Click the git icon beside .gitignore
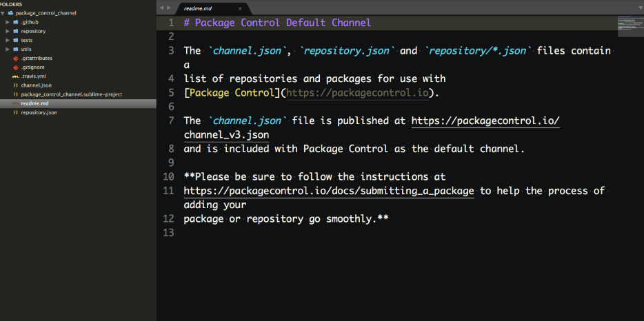 click(16, 68)
